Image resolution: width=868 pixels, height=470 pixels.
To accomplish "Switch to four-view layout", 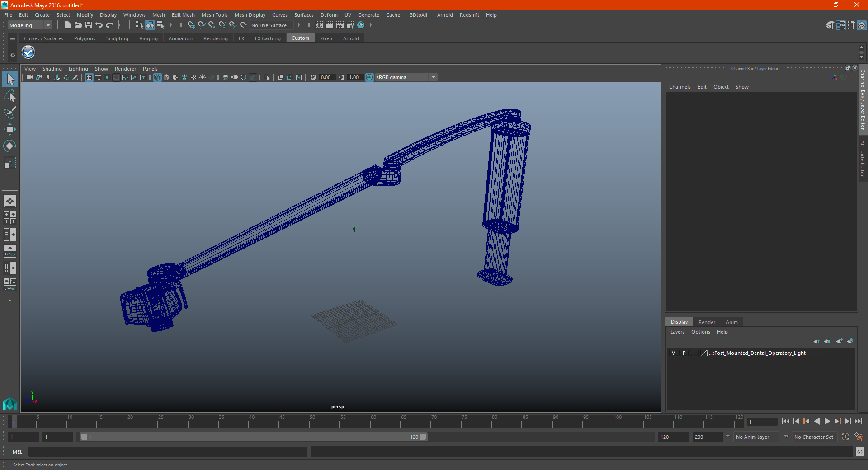I will coord(10,218).
